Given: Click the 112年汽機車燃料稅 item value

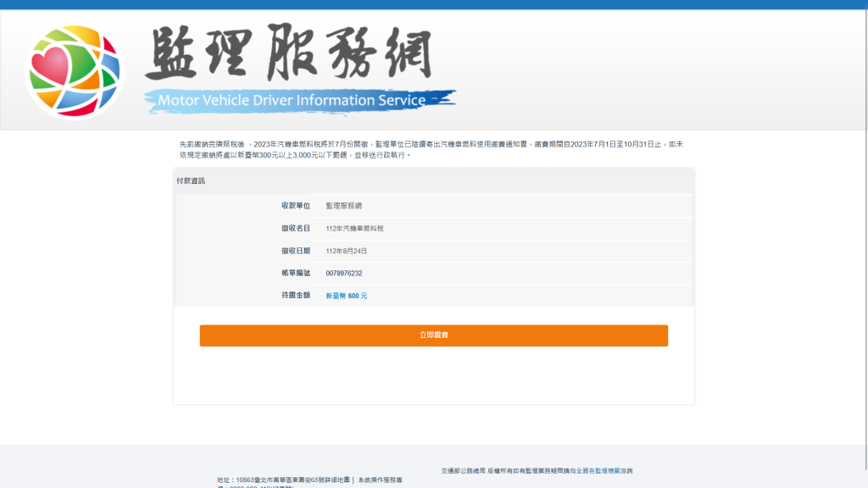Looking at the screenshot, I should 359,228.
